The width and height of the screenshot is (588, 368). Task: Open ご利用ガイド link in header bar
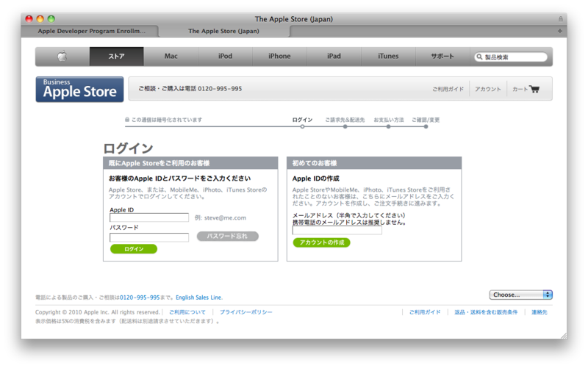448,89
